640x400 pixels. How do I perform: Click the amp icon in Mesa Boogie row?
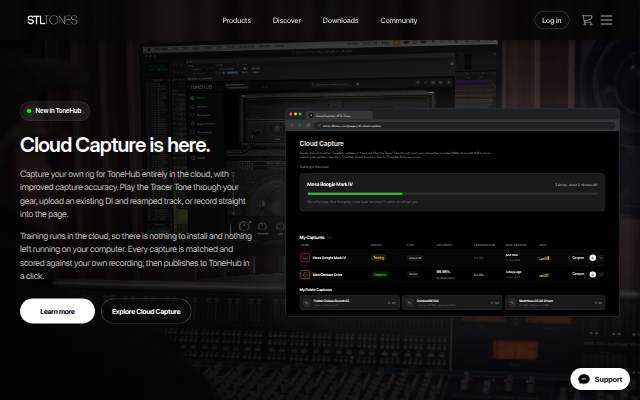coord(305,258)
